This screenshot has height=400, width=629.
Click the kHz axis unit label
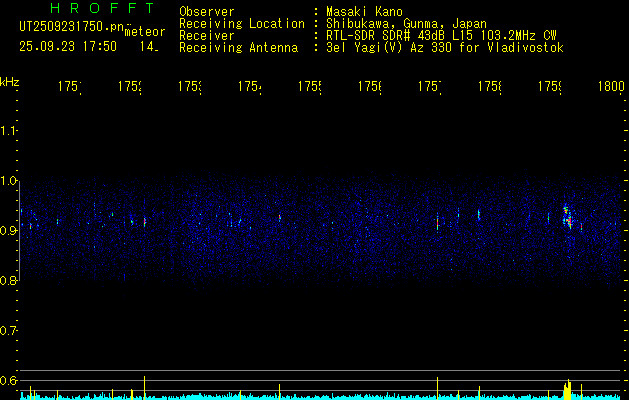pyautogui.click(x=9, y=83)
